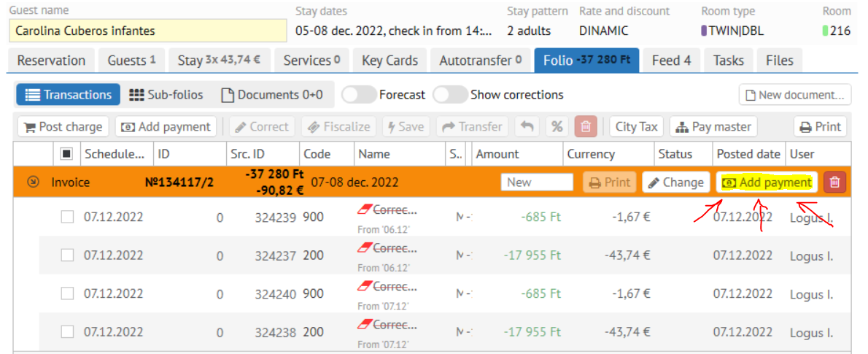Click the Pay master button
The height and width of the screenshot is (354, 868).
[713, 127]
